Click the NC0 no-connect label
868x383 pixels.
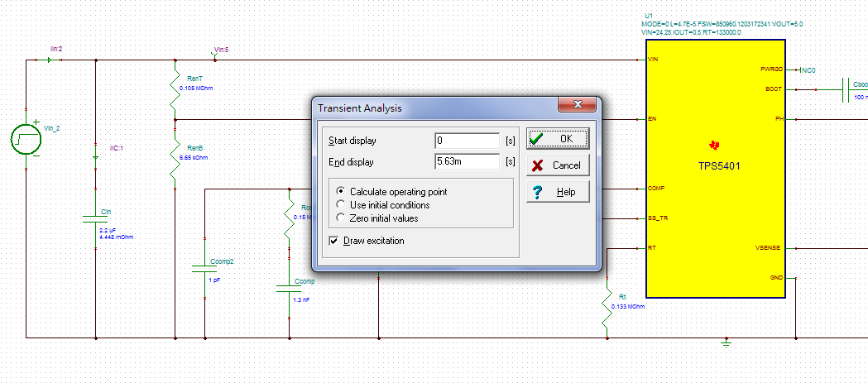808,70
